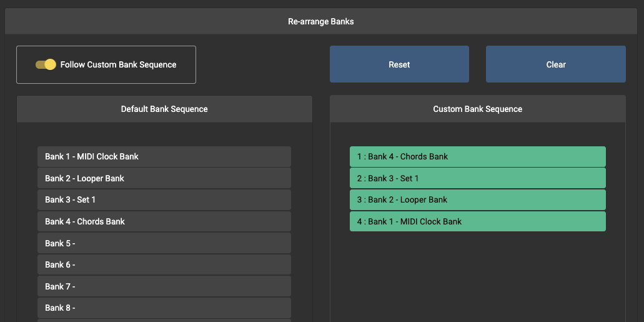
Task: Click the Custom Bank Sequence header
Action: click(477, 109)
